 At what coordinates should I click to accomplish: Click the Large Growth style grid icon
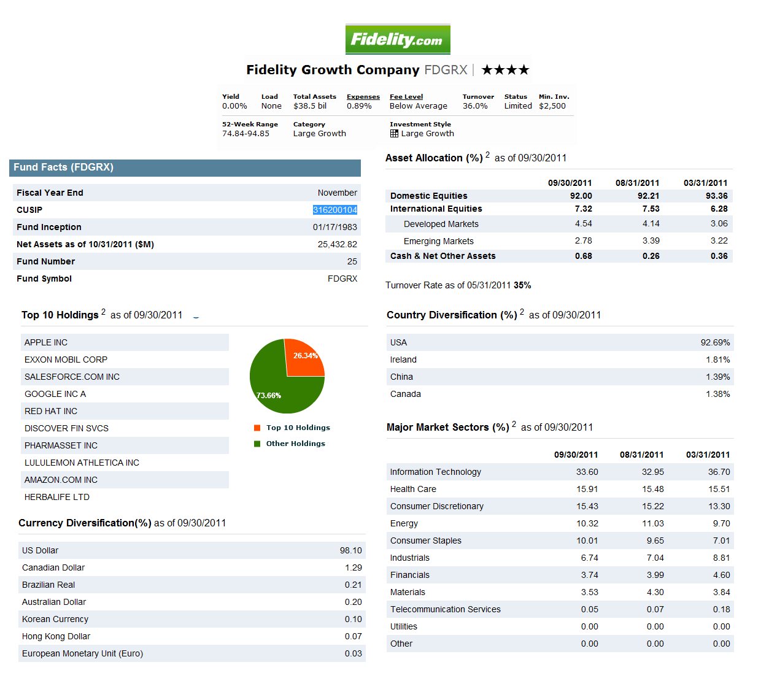394,133
